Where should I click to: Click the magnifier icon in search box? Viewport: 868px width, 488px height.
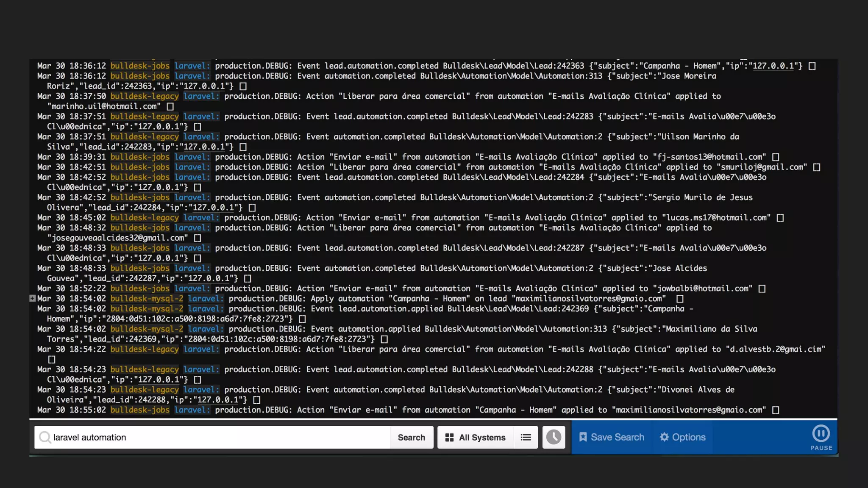tap(45, 437)
